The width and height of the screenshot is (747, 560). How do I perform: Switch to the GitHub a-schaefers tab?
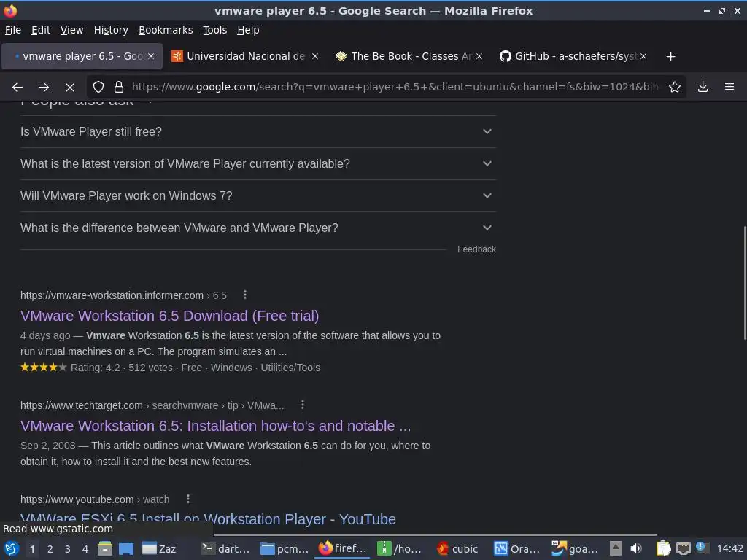(573, 56)
